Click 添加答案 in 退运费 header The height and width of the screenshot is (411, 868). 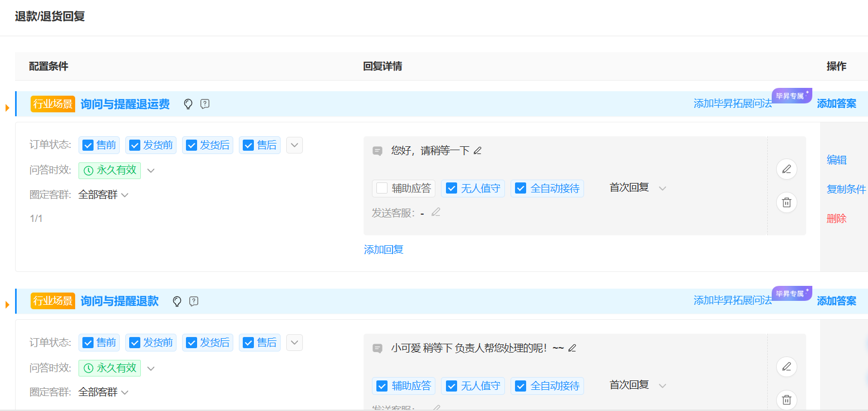(x=836, y=103)
